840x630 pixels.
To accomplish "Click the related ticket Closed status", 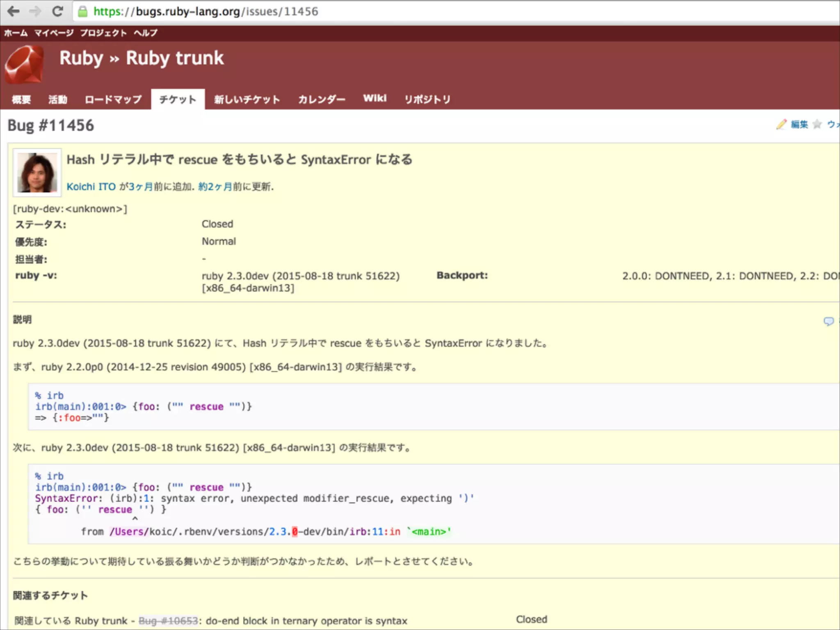I will click(x=532, y=619).
